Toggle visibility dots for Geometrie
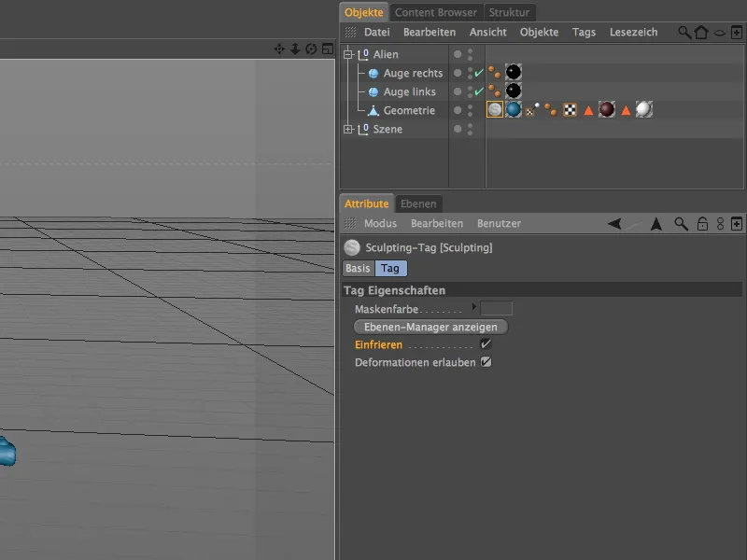The width and height of the screenshot is (747, 560). coord(471,110)
